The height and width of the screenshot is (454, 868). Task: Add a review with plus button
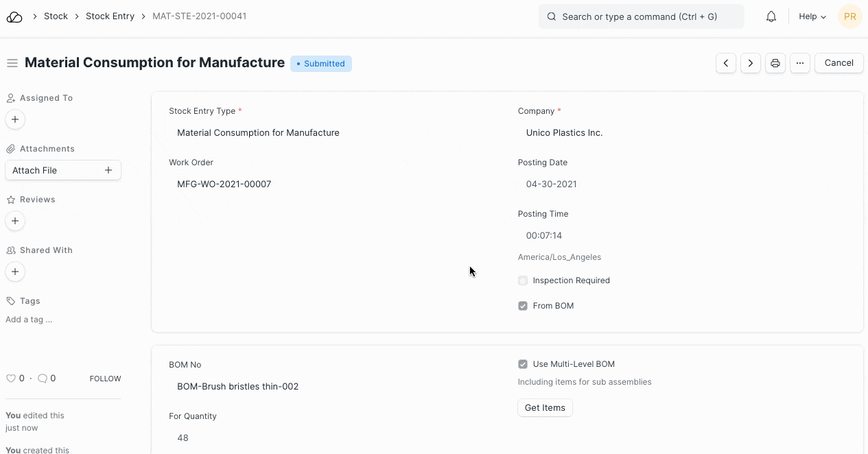(x=15, y=222)
